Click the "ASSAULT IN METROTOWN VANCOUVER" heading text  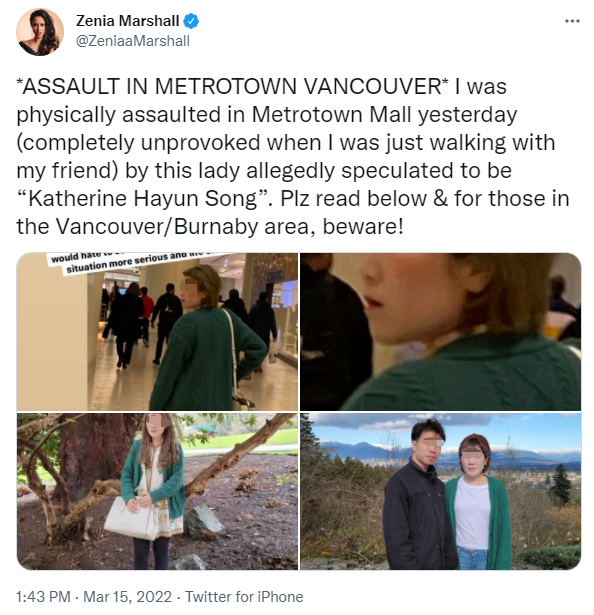point(232,86)
